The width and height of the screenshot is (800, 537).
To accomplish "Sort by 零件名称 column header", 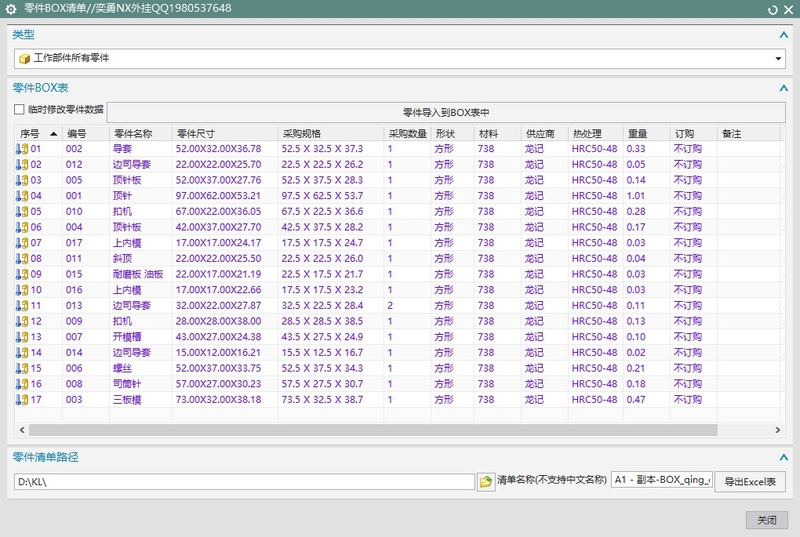I will coord(141,134).
